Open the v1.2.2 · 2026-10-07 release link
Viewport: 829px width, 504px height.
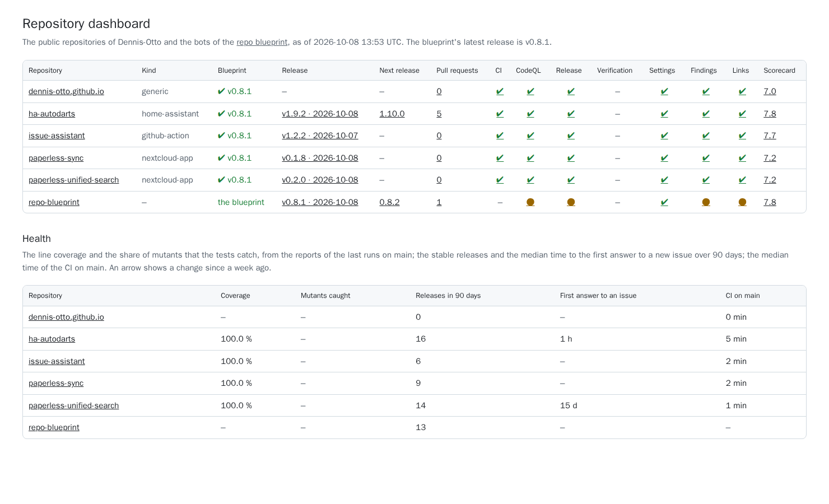(320, 136)
